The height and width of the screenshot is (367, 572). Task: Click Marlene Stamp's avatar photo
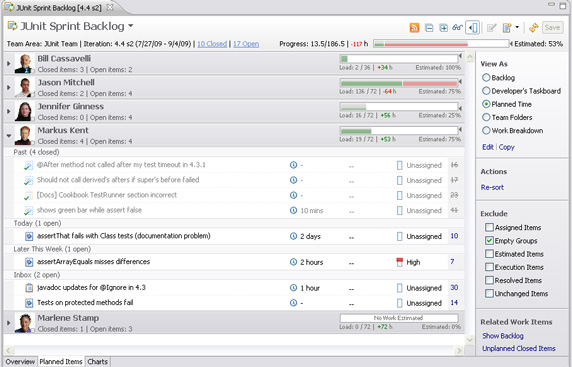pos(24,323)
